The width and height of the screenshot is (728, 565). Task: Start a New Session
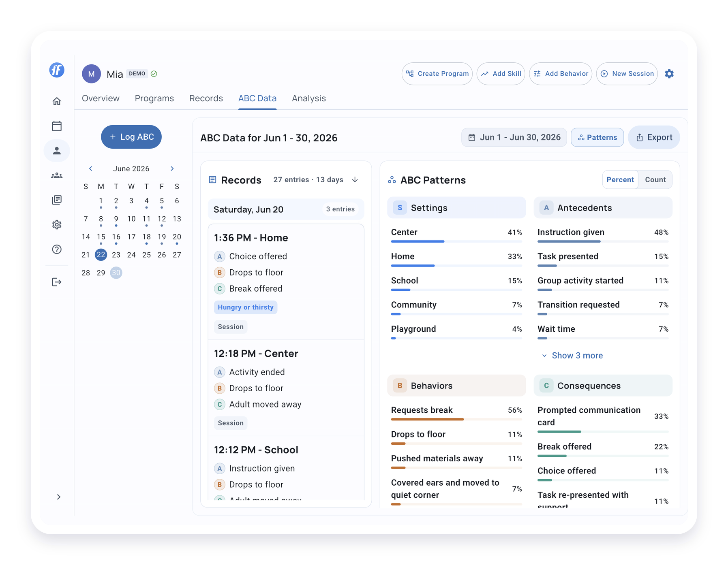point(627,74)
